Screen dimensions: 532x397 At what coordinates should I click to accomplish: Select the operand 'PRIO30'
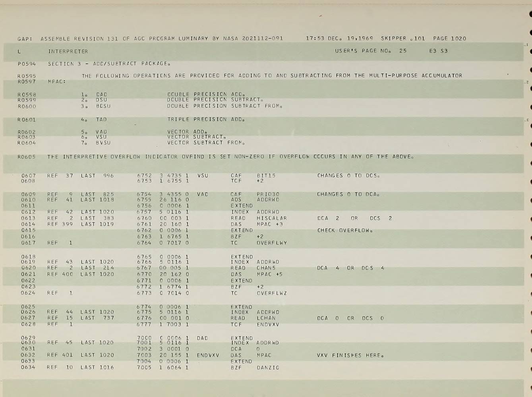pos(268,194)
